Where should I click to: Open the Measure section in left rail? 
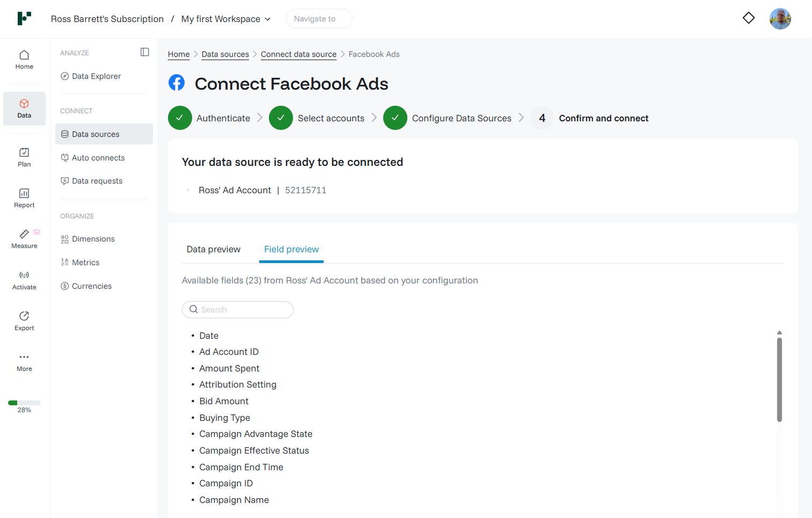(24, 239)
